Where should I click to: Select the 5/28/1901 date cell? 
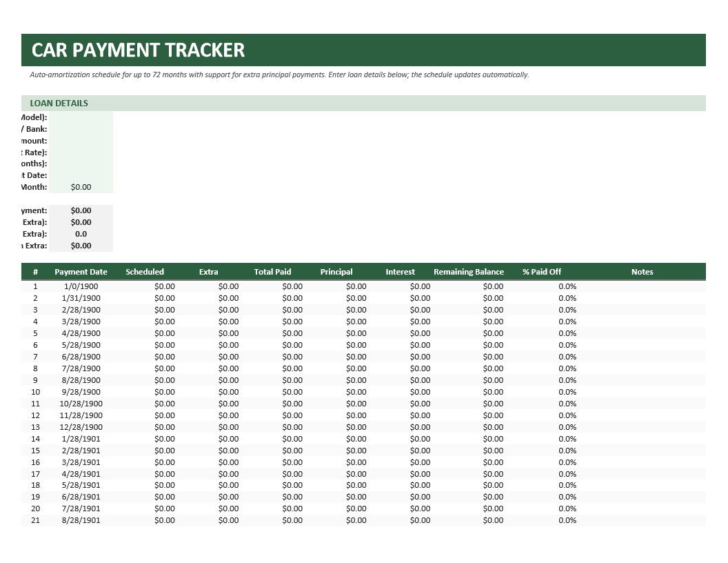tap(81, 484)
